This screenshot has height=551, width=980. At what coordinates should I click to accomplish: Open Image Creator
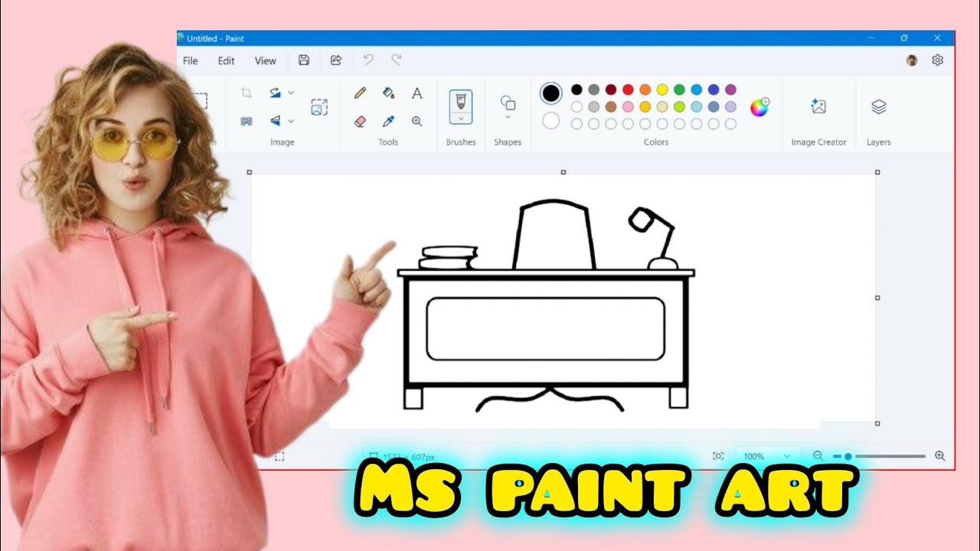pos(818,106)
